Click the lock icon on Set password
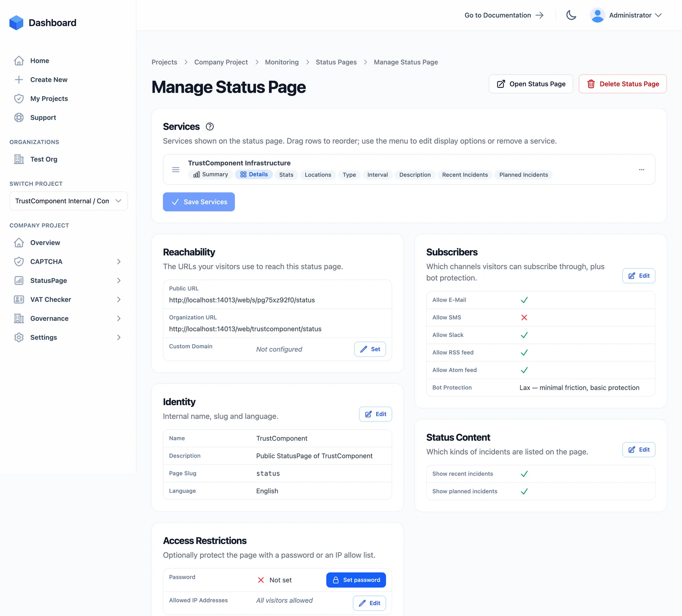The width and height of the screenshot is (682, 616). (x=336, y=580)
